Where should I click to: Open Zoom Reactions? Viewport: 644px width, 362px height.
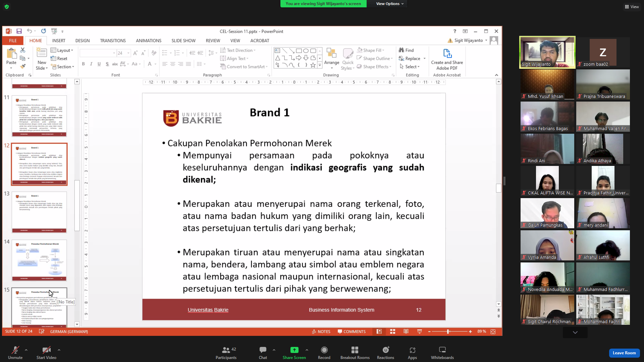(x=385, y=353)
